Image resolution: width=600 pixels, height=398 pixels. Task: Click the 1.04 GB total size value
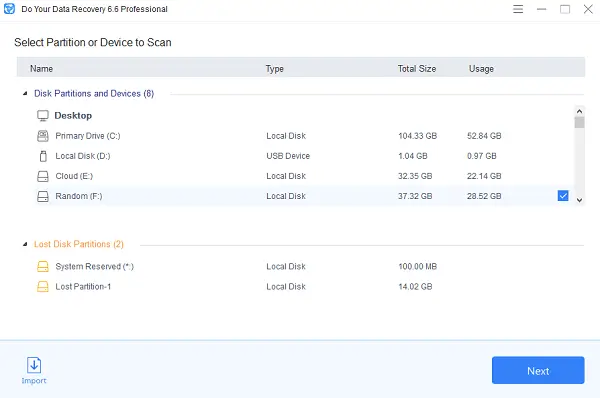pyautogui.click(x=412, y=156)
